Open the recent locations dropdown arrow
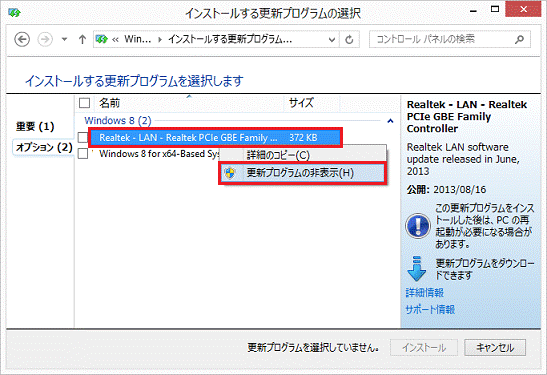Image resolution: width=547 pixels, height=375 pixels. coord(64,39)
